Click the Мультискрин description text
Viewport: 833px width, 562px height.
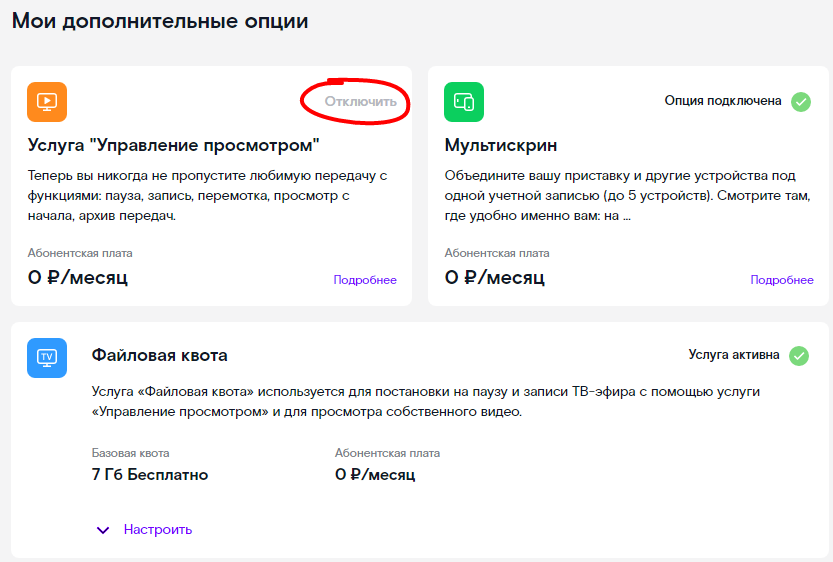tap(627, 195)
